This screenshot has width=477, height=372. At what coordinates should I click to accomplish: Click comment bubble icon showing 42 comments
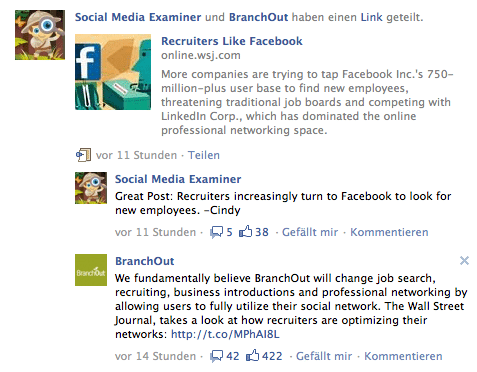(x=216, y=356)
